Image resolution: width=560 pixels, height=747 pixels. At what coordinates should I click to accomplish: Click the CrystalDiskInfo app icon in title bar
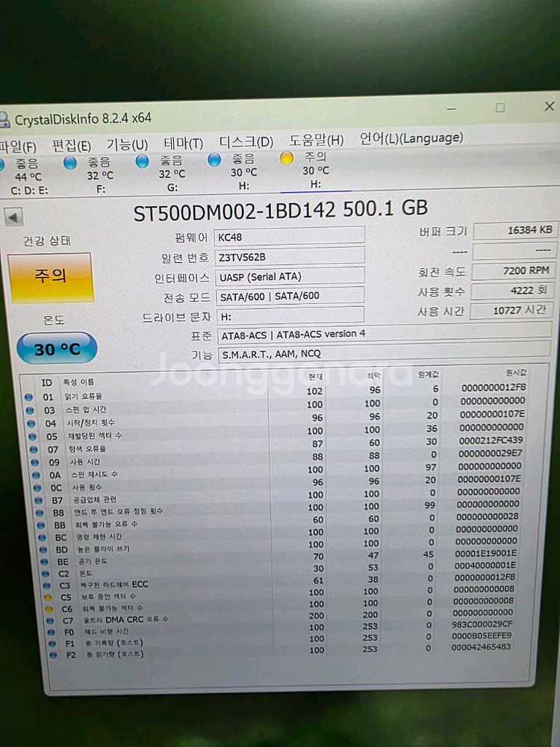coord(4,120)
